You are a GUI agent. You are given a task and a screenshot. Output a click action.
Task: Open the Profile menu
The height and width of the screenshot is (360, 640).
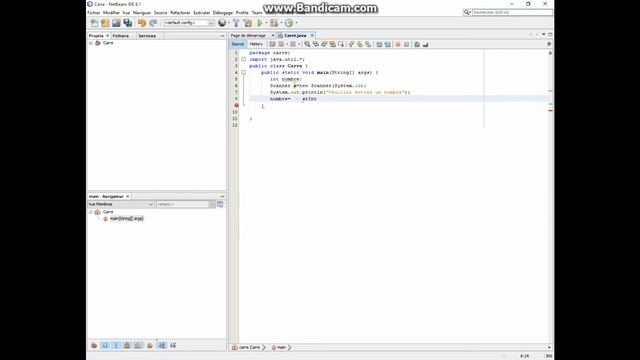(242, 13)
